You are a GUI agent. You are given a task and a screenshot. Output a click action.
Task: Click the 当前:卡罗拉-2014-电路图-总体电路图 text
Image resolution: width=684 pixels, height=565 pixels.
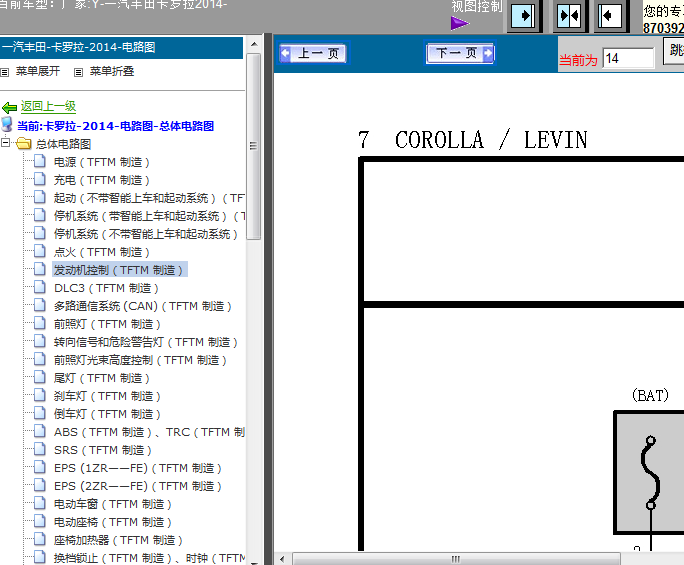pos(115,126)
